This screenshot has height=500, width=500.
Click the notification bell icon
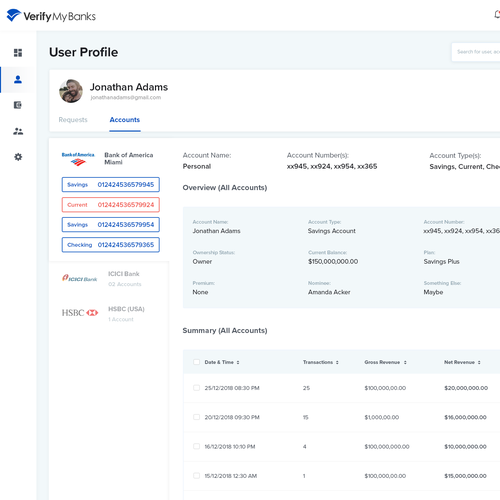pyautogui.click(x=497, y=14)
